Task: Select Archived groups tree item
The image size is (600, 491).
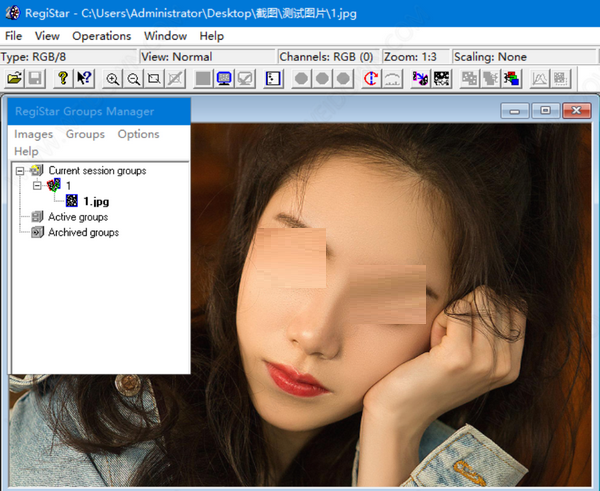Action: click(x=83, y=232)
